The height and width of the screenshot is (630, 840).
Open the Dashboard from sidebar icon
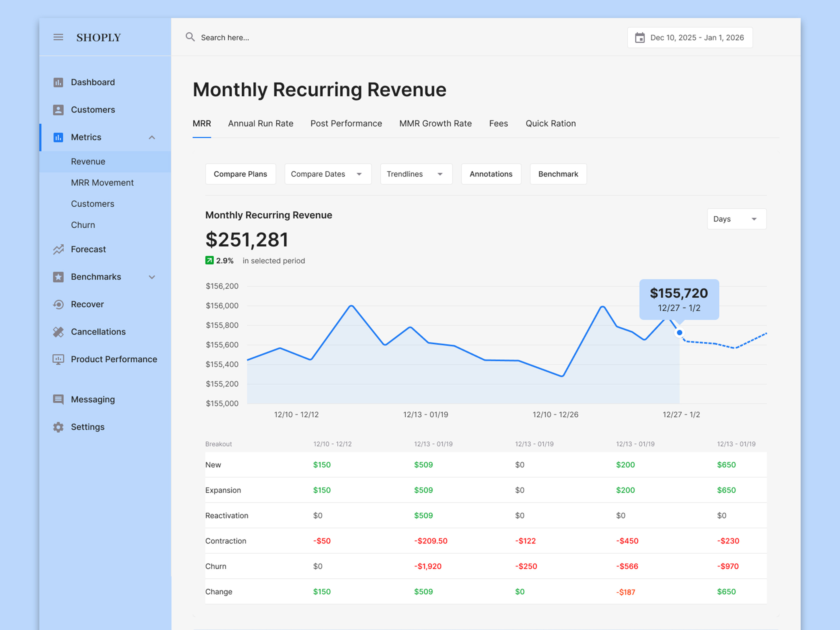point(58,82)
